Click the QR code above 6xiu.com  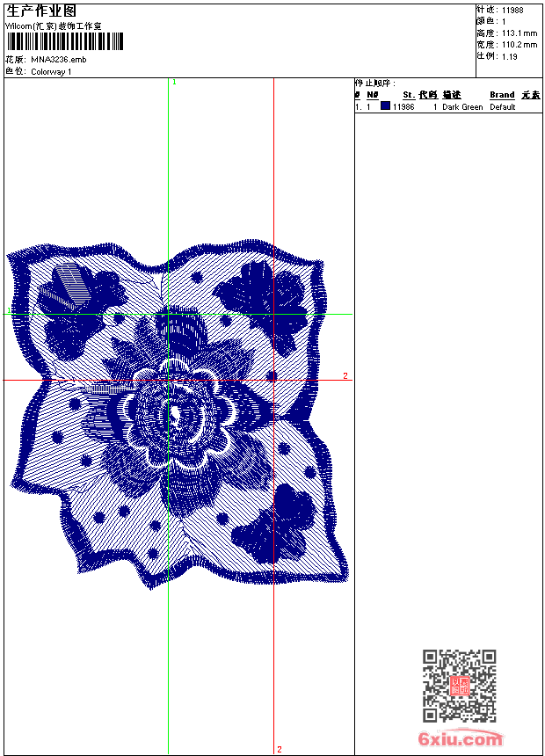click(460, 686)
